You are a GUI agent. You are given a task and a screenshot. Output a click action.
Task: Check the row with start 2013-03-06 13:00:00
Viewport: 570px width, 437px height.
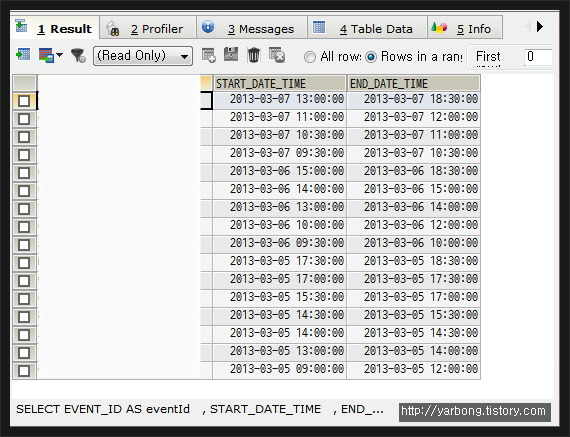[24, 209]
